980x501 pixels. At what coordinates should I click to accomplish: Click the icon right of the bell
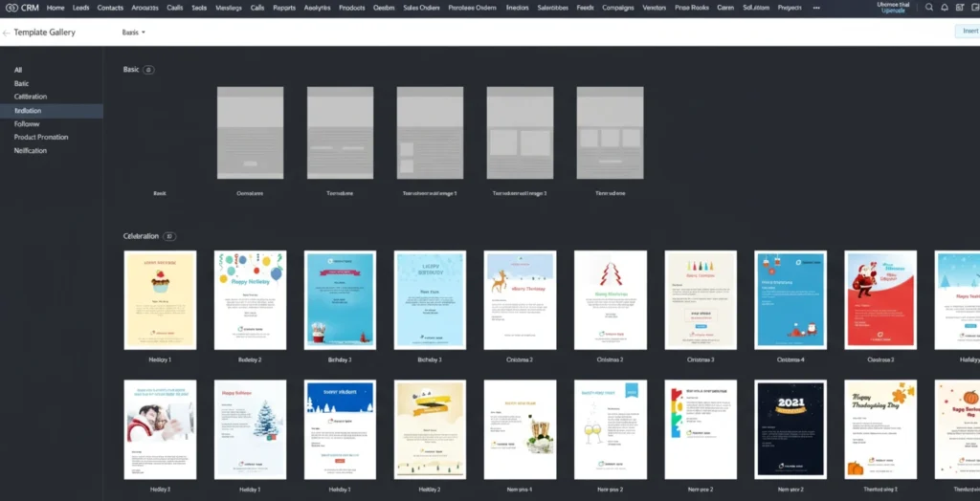(959, 8)
